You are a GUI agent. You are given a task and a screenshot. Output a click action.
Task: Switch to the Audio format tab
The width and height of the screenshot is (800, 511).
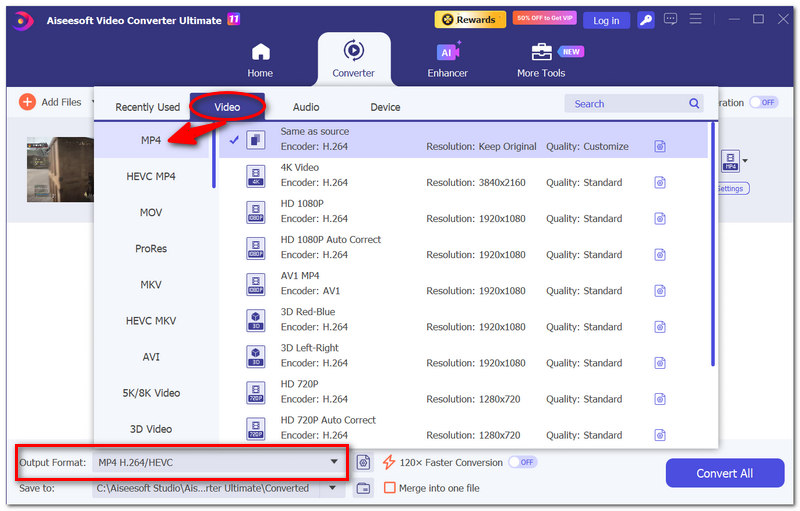click(x=306, y=107)
